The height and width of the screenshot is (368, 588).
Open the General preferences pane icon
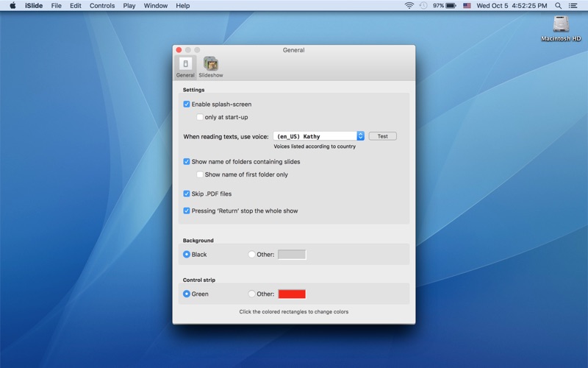pyautogui.click(x=185, y=67)
